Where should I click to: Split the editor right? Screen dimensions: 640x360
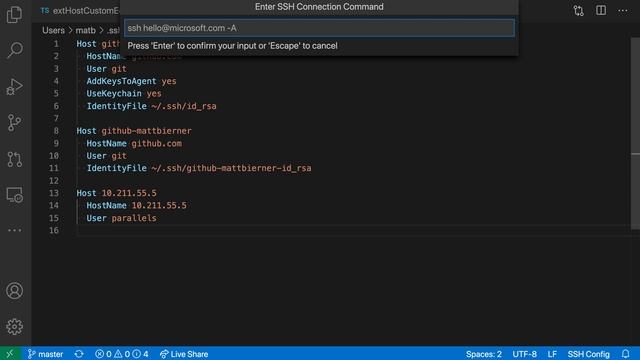tap(601, 11)
